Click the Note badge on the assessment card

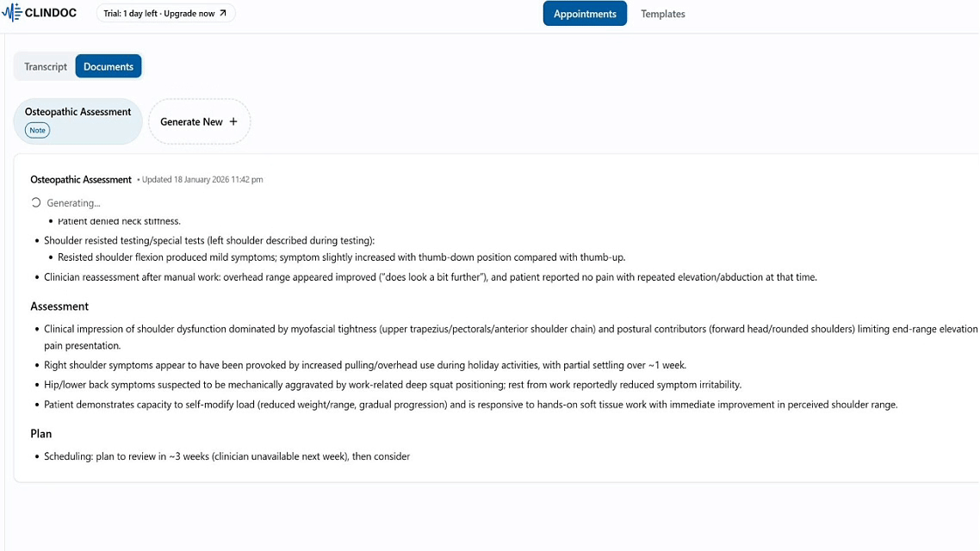click(37, 130)
